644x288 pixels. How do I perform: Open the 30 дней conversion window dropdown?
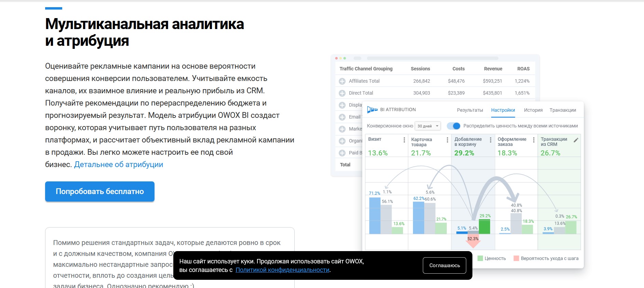(x=428, y=126)
